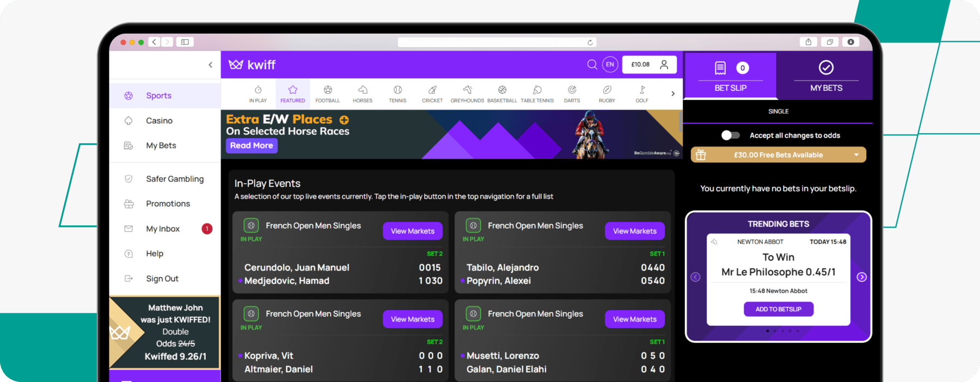Open Greyhounds sport category

pos(467,94)
